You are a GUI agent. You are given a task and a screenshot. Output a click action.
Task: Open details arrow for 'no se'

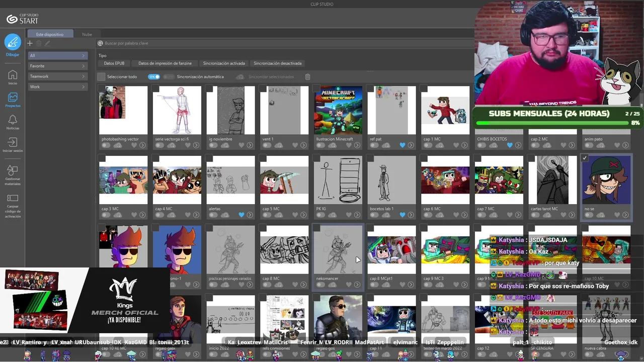(625, 215)
